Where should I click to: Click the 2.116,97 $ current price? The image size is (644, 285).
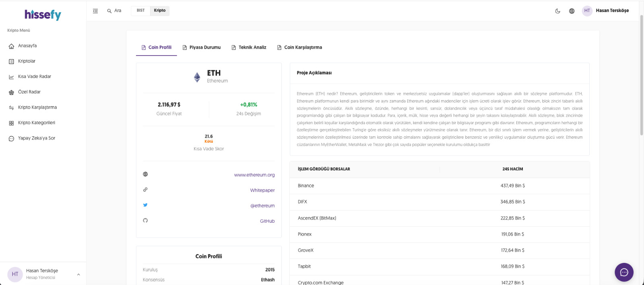(x=169, y=105)
